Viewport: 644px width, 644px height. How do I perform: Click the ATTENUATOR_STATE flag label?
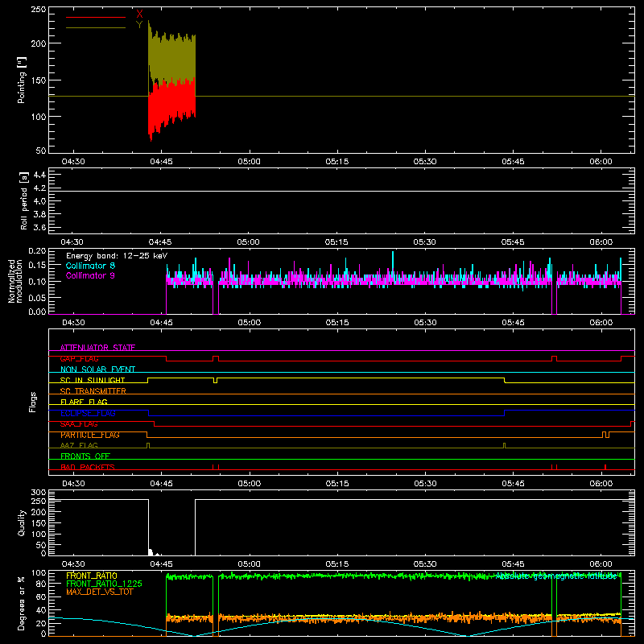click(x=97, y=348)
